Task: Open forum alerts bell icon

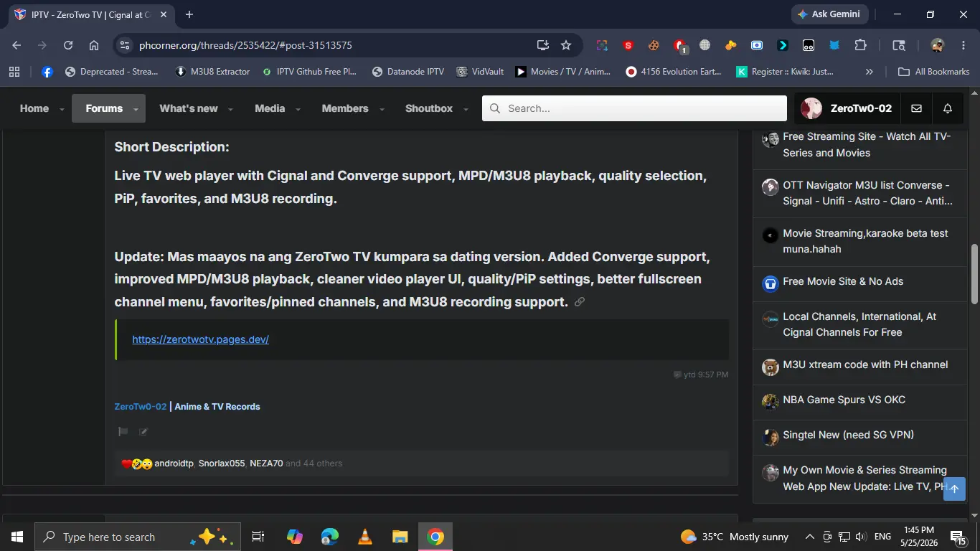Action: point(948,108)
